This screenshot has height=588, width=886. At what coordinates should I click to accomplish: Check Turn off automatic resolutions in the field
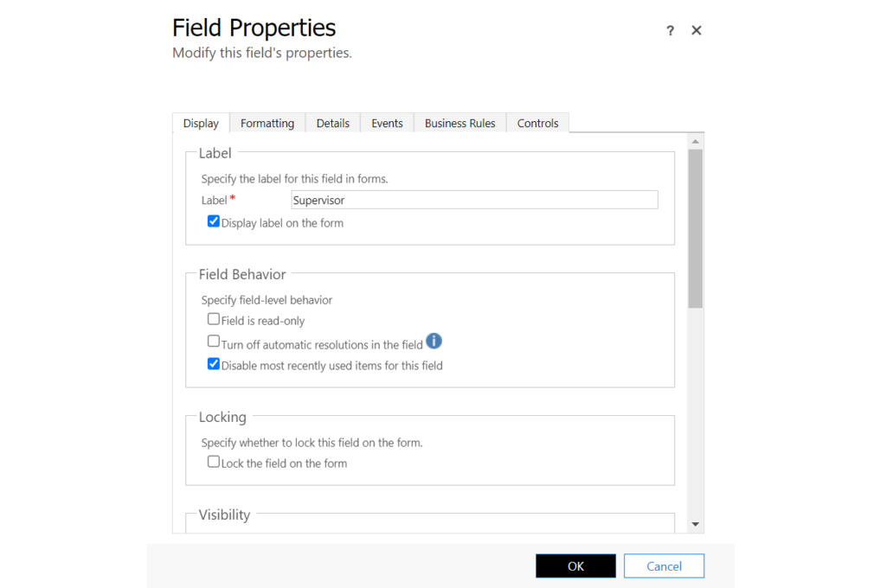214,341
